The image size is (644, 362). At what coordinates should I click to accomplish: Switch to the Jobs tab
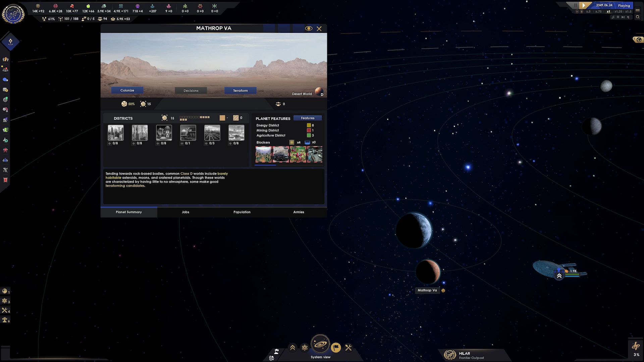(x=185, y=212)
